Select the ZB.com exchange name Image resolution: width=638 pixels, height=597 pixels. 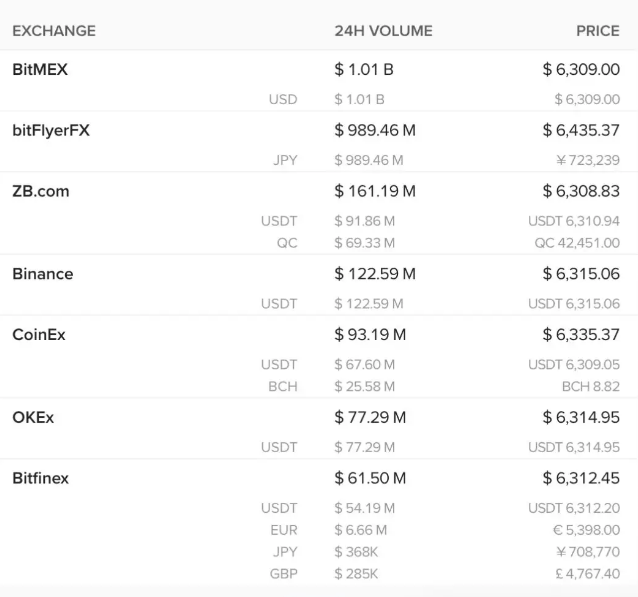click(41, 191)
